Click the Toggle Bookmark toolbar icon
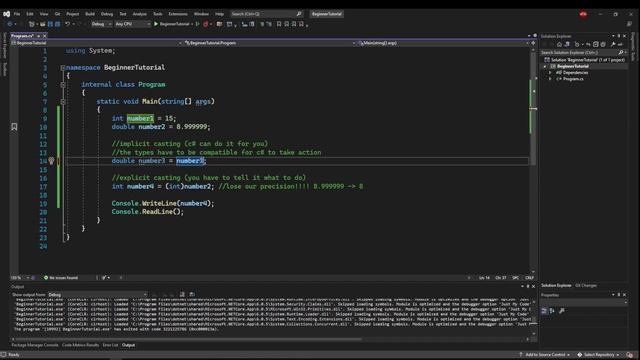640x360 pixels. tap(279, 24)
